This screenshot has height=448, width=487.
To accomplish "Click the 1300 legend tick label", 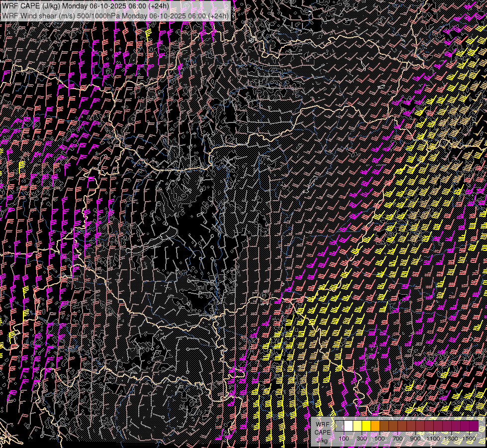I will pyautogui.click(x=451, y=438).
